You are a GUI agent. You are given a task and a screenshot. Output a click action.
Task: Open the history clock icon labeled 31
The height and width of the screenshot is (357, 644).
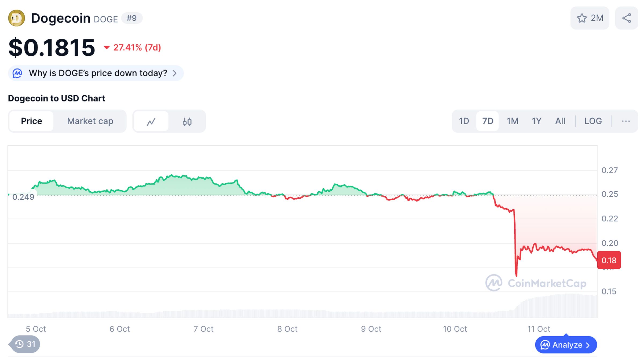click(25, 344)
